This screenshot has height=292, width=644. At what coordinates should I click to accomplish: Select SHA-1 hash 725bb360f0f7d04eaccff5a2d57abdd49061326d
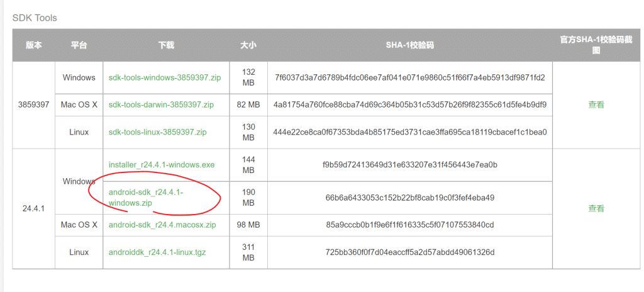410,252
